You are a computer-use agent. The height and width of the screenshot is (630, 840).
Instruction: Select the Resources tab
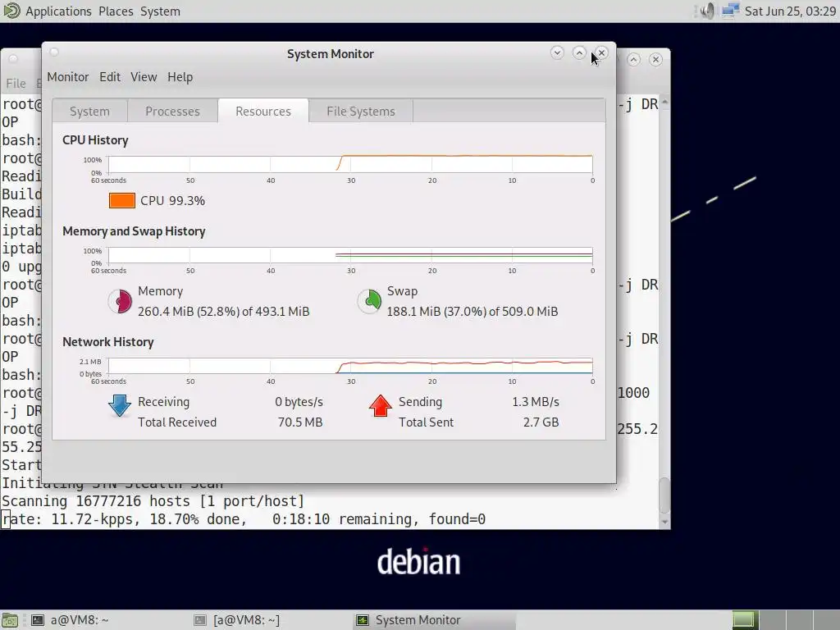pyautogui.click(x=263, y=111)
